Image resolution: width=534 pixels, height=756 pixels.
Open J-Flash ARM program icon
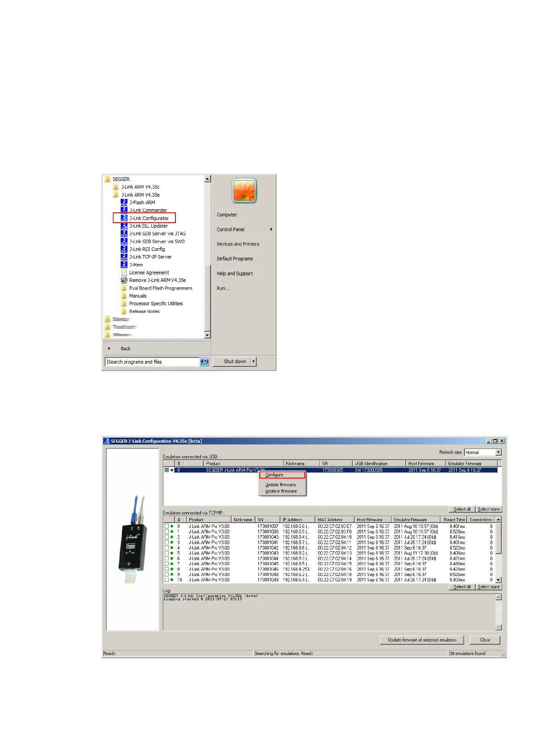click(124, 202)
